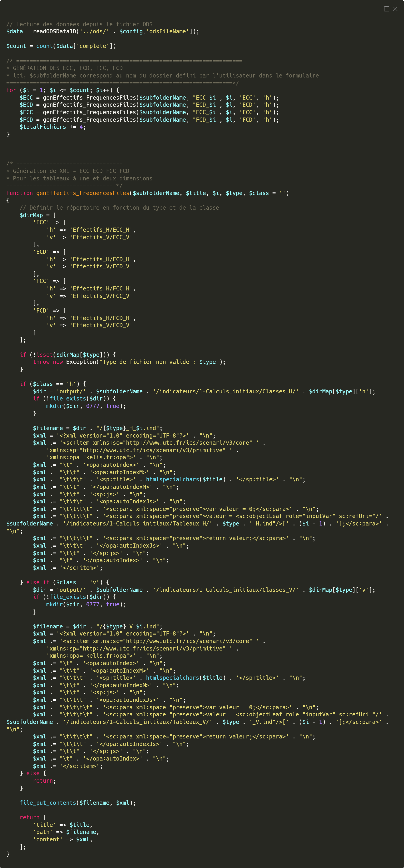Viewport: 404px width, 868px height.
Task: Click the "'path' => $filename," line
Action: click(66, 832)
